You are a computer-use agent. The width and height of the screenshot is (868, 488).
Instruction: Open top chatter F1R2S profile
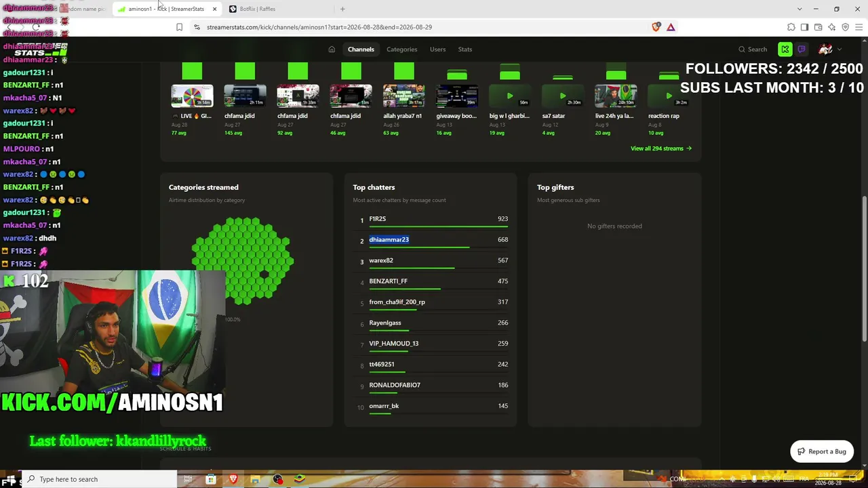377,219
